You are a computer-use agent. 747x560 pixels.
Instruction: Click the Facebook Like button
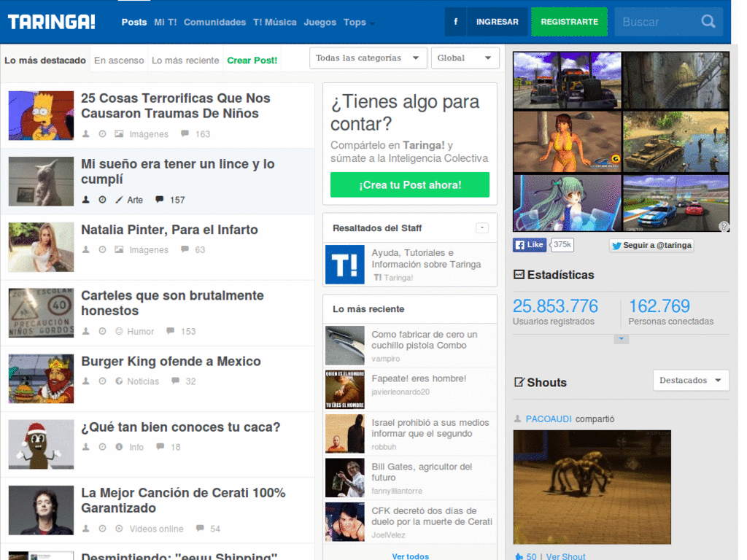(530, 245)
